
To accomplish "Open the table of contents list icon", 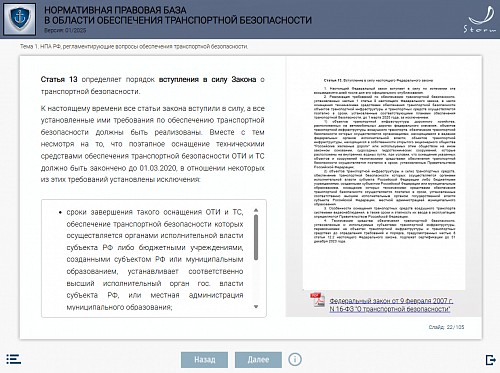I will 13,359.
